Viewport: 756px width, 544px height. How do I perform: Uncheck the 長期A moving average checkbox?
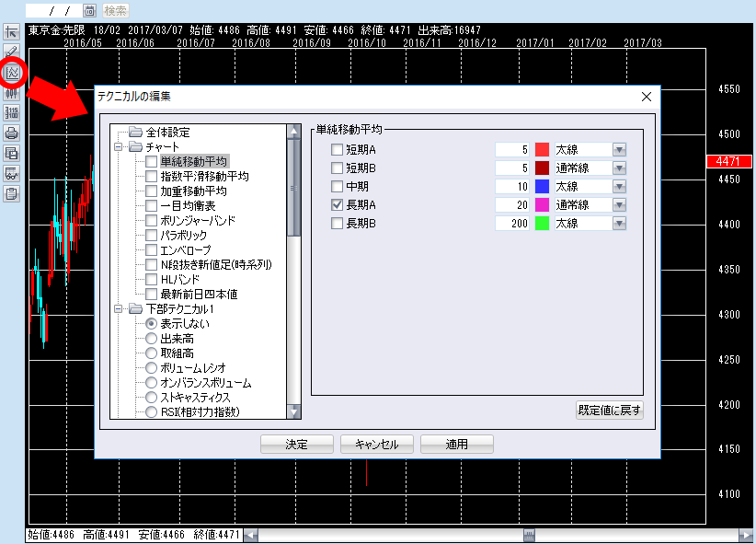[x=338, y=205]
